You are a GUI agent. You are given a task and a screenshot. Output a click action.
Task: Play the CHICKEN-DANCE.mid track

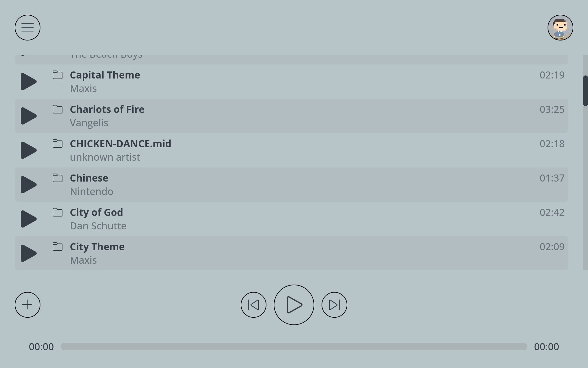click(28, 150)
